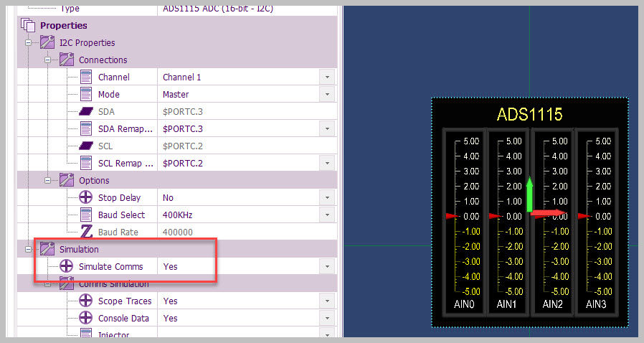Image resolution: width=644 pixels, height=343 pixels.
Task: Click the Connections folder wrench icon
Action: (x=67, y=60)
